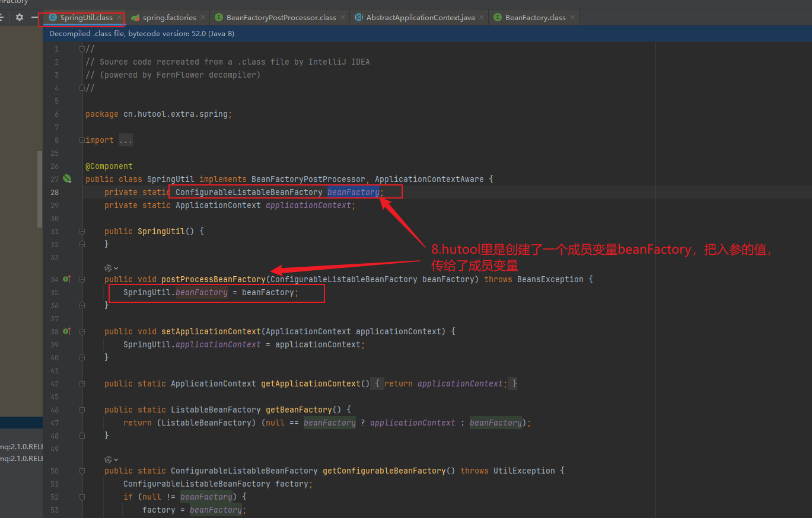Image resolution: width=812 pixels, height=518 pixels.
Task: Click the AbstractApplicationContext.java tab class icon
Action: [359, 18]
